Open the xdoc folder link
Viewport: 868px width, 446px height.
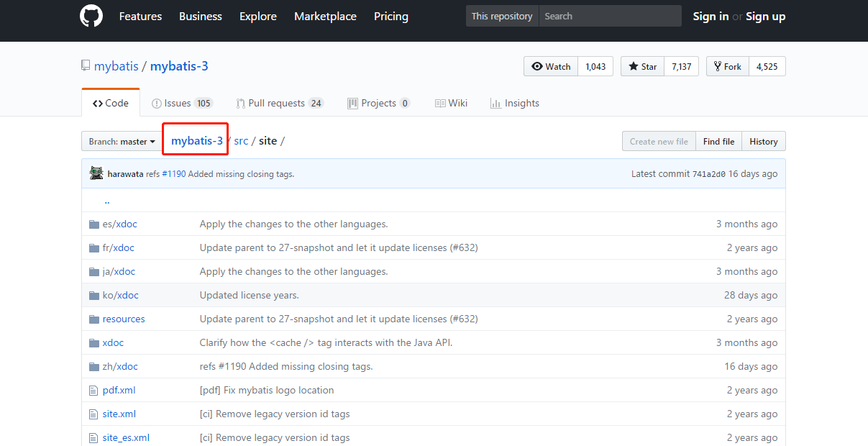(113, 343)
